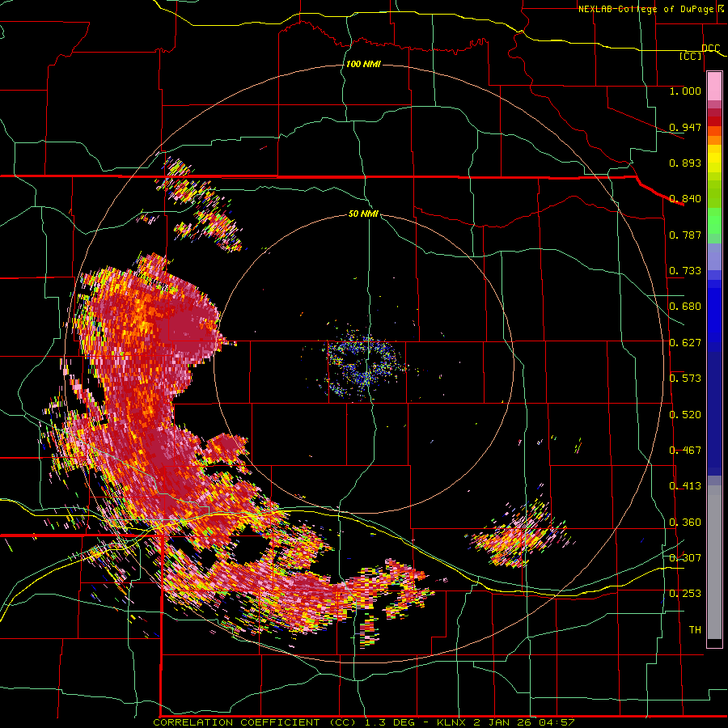Select the 0.680 scale value
The height and width of the screenshot is (728, 728).
click(x=685, y=307)
